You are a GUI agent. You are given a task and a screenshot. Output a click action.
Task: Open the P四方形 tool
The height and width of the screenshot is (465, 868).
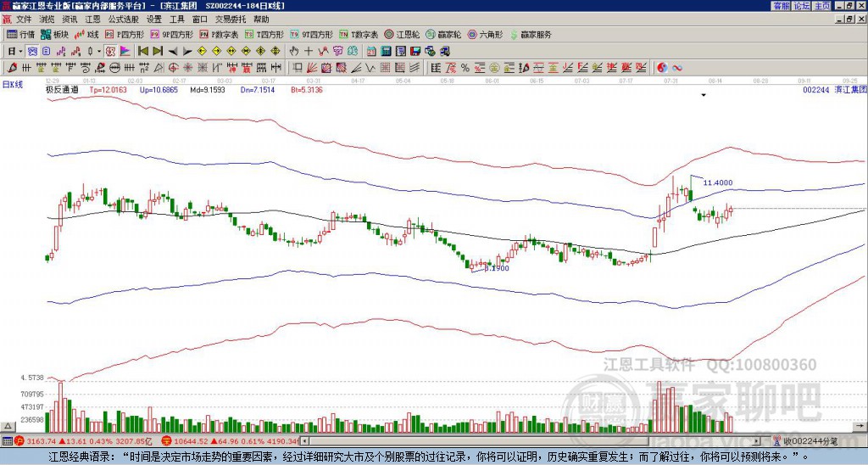(125, 34)
